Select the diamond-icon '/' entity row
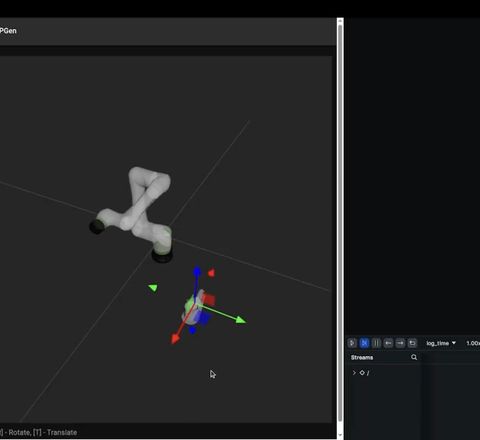The image size is (480, 440). coord(365,373)
